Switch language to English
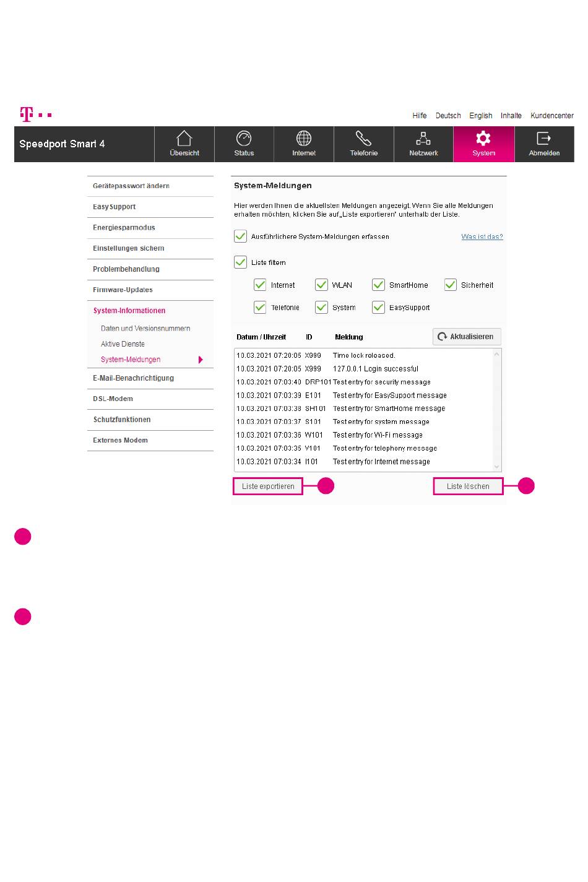Viewport: 588px width, 882px height. pyautogui.click(x=481, y=116)
